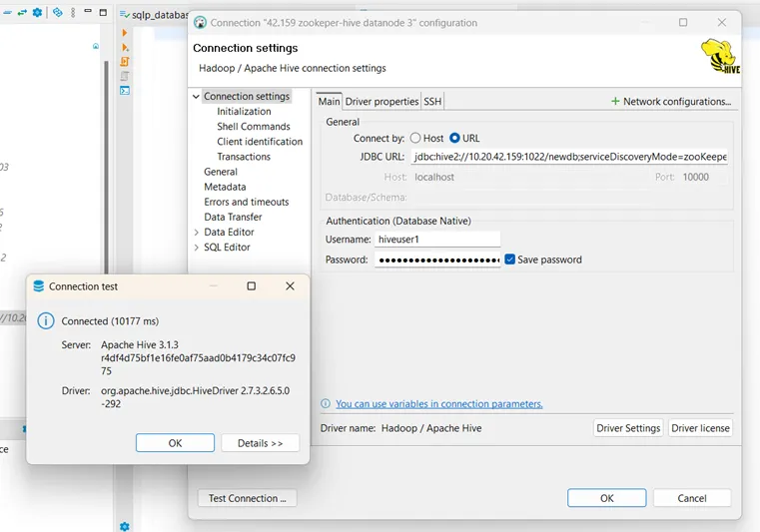The height and width of the screenshot is (532, 760).
Task: Click 'org.apache.hive.jdbc.HiveDriver' driver text
Action: coord(171,390)
